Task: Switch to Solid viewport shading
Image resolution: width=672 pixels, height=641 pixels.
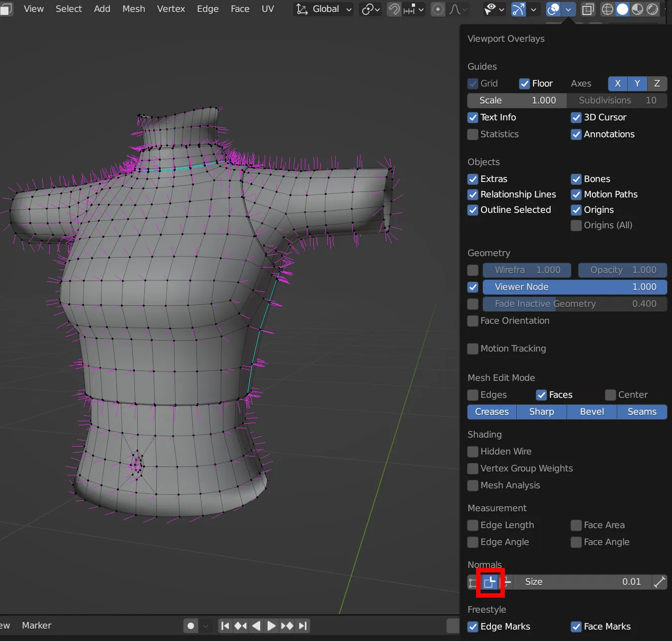Action: tap(622, 9)
